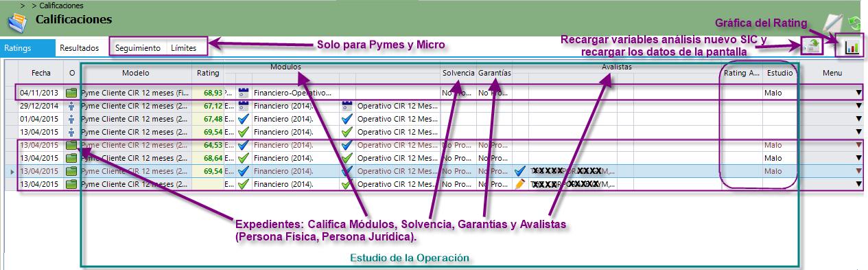This screenshot has width=868, height=270.
Task: Click the person icon in the 29/12/2014 row
Action: pos(72,106)
